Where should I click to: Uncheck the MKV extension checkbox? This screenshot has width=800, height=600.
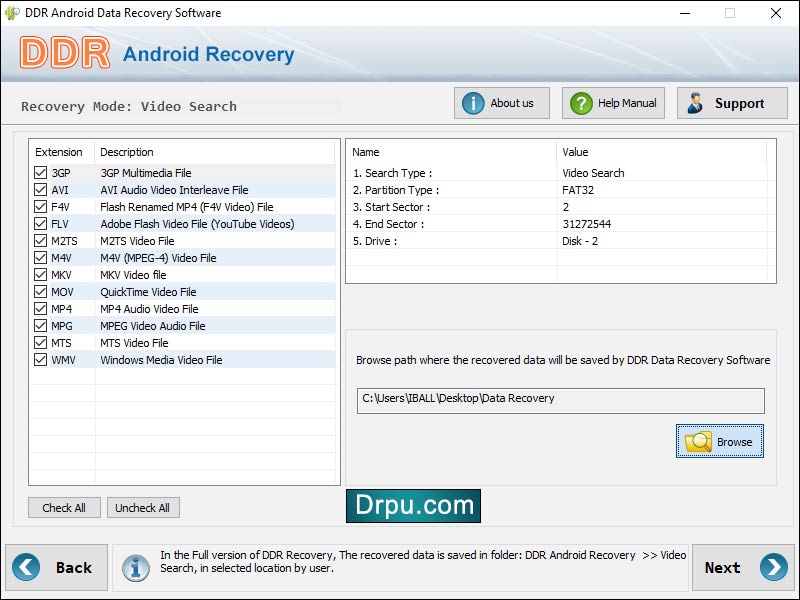pos(40,274)
